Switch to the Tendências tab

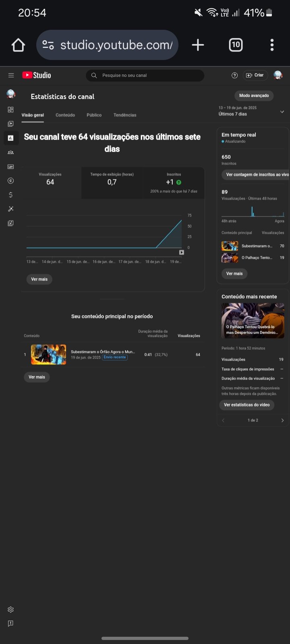125,115
